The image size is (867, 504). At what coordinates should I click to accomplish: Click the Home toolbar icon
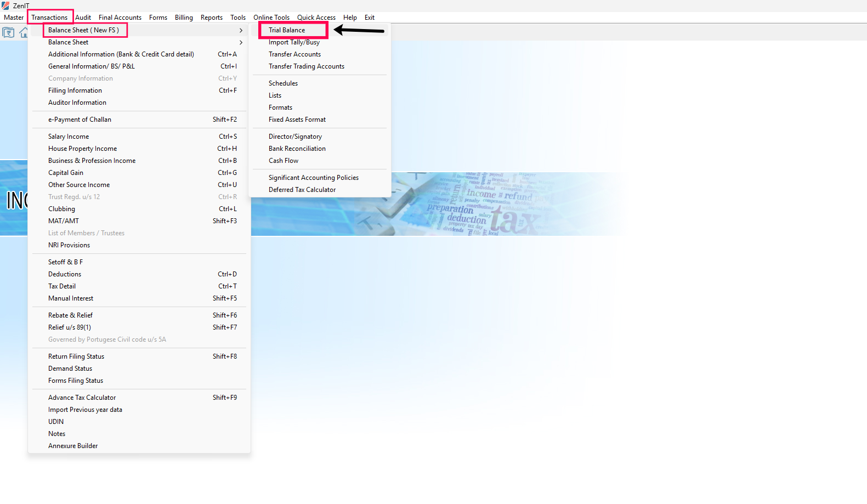pyautogui.click(x=23, y=33)
